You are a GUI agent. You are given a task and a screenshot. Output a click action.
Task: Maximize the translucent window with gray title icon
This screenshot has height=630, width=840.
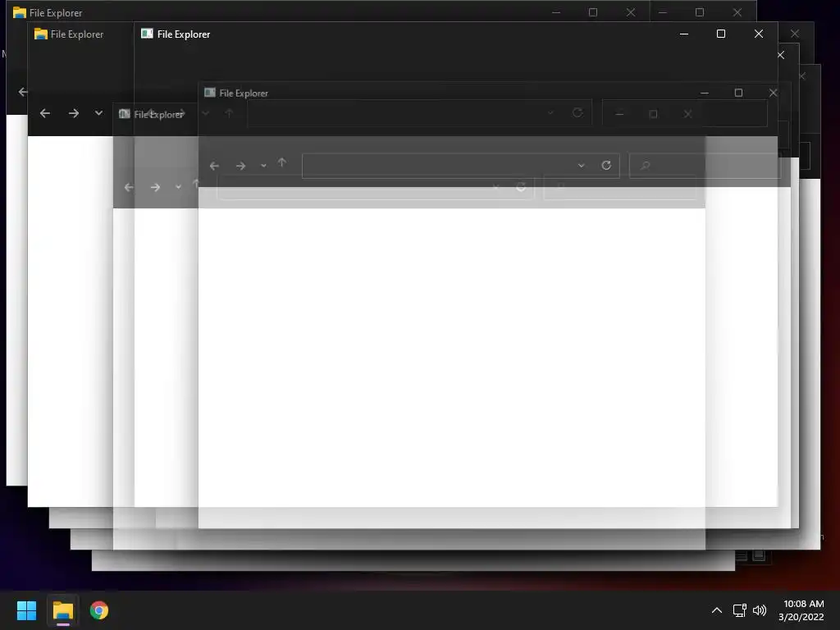[x=738, y=93]
